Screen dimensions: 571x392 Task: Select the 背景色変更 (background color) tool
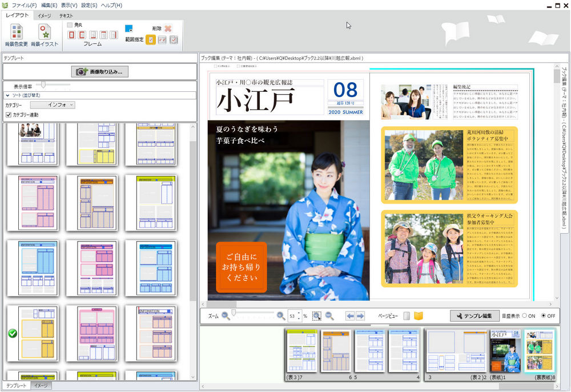[15, 33]
